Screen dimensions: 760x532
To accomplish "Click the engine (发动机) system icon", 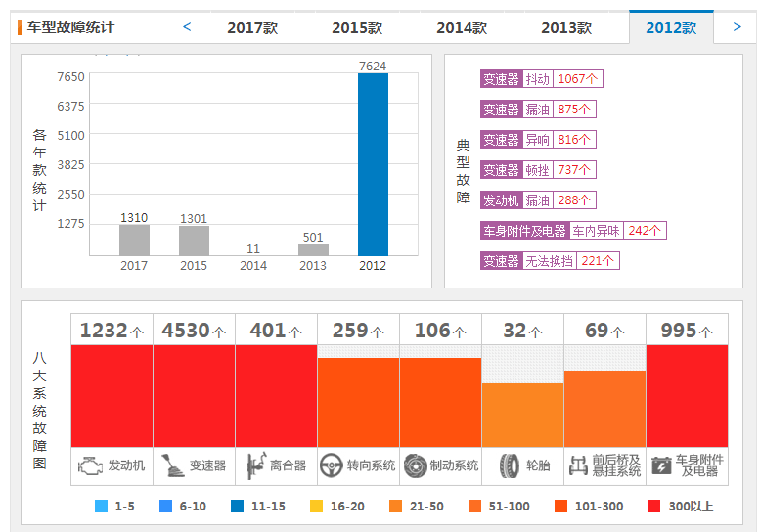I will 91,465.
